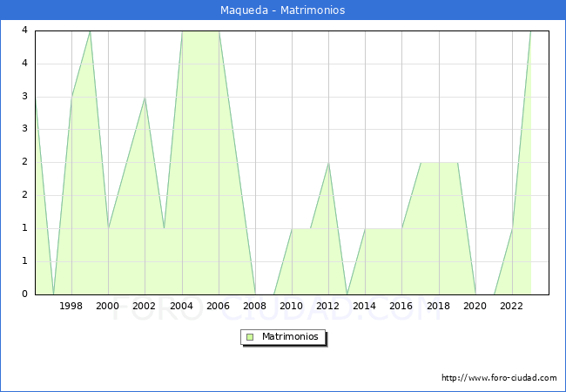This screenshot has width=566, height=392.
Task: Click the chart title Maqueda - Matrimonios
Action: tap(283, 10)
